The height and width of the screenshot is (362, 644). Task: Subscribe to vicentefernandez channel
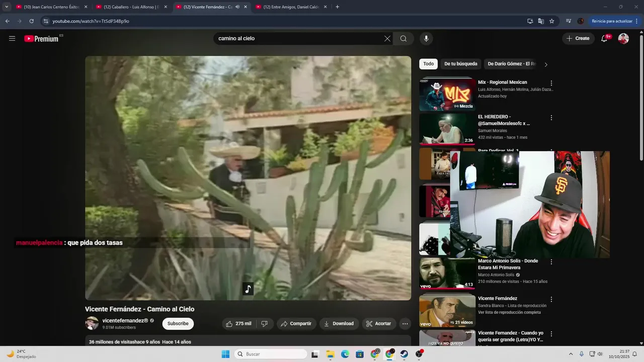(178, 324)
